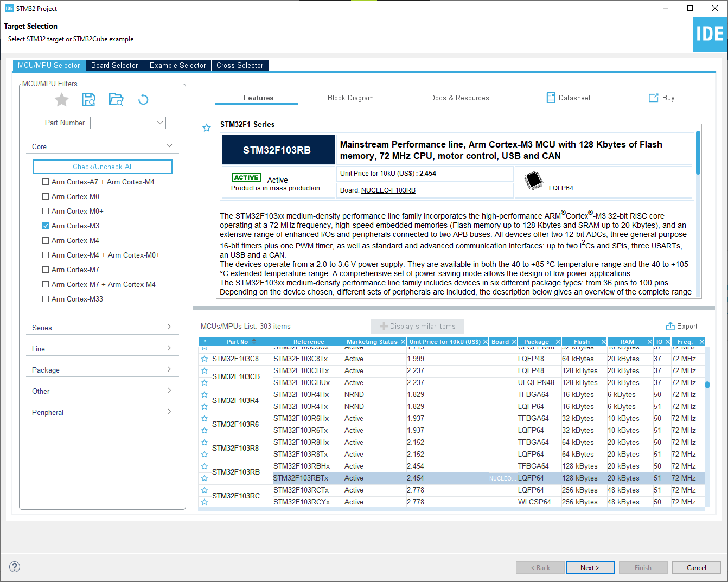Uncheck the Arm Cortex-M3 checkbox
Screen dimensions: 728x582
[46, 226]
